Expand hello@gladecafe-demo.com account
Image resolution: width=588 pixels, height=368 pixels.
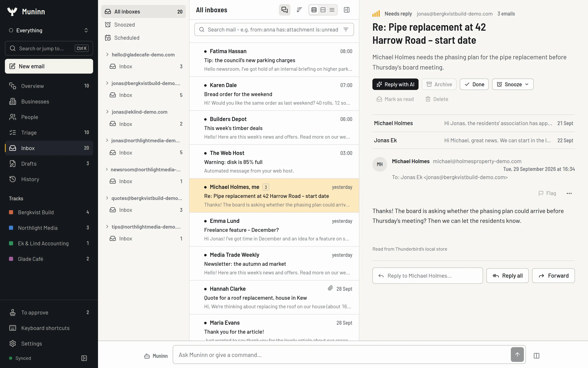click(x=107, y=55)
